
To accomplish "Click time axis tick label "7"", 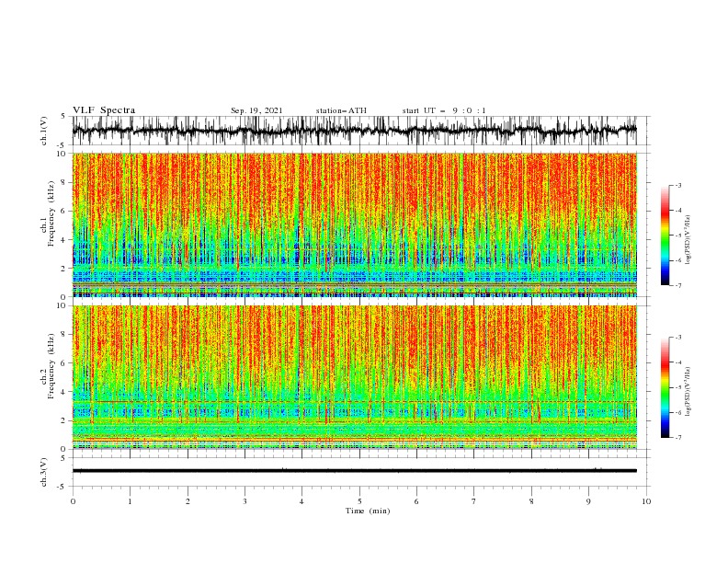I will (474, 501).
